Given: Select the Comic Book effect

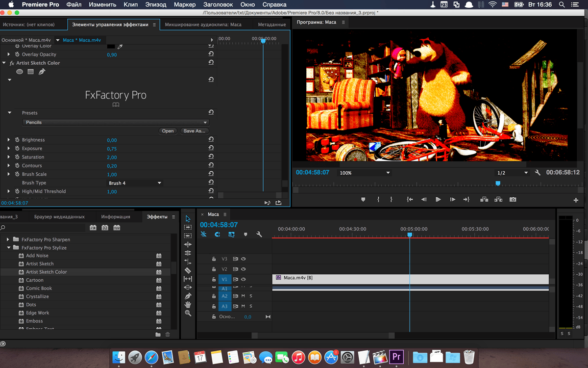Looking at the screenshot, I should pyautogui.click(x=39, y=289).
